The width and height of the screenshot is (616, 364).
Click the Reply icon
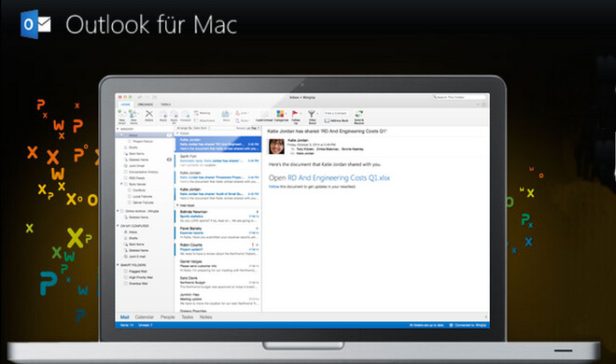[163, 115]
